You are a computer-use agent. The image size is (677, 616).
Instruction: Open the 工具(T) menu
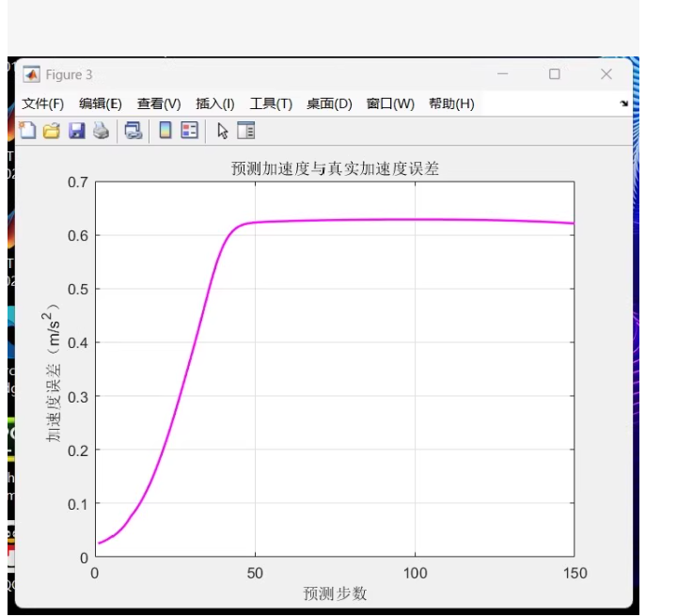271,103
